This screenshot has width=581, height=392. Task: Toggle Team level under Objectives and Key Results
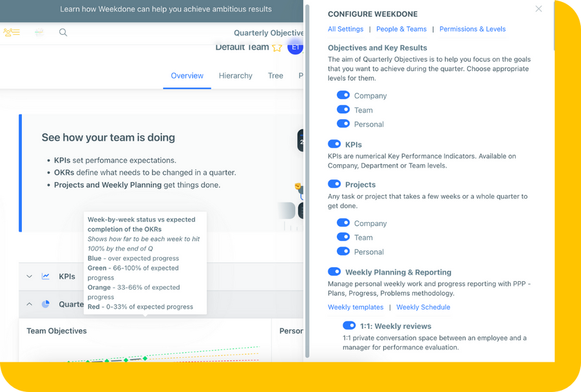(x=343, y=109)
